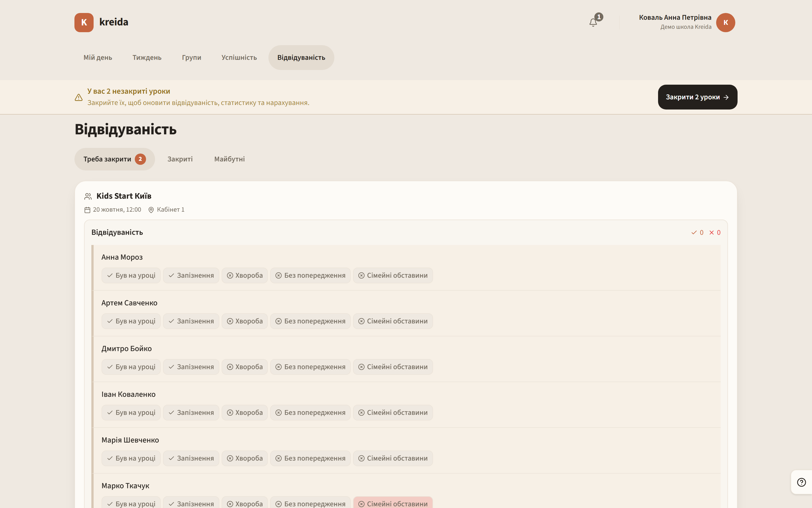Show the Майбутні lessons tab

tap(230, 159)
